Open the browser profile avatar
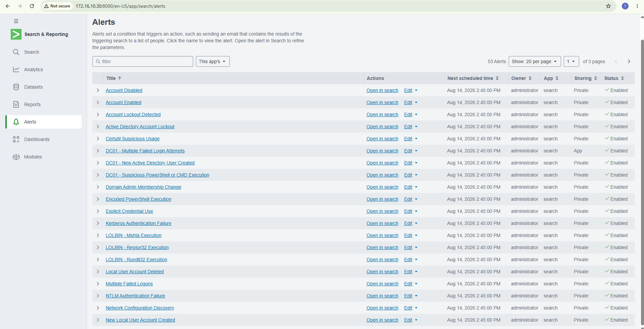644x329 pixels. [625, 6]
